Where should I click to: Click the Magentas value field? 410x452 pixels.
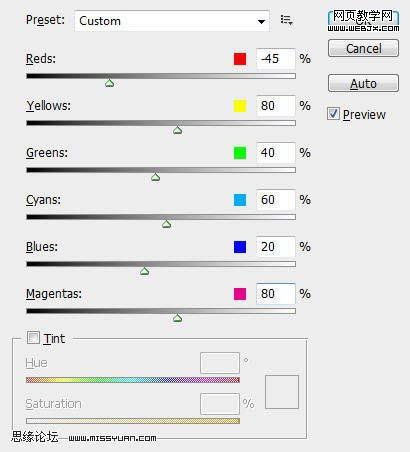click(276, 294)
